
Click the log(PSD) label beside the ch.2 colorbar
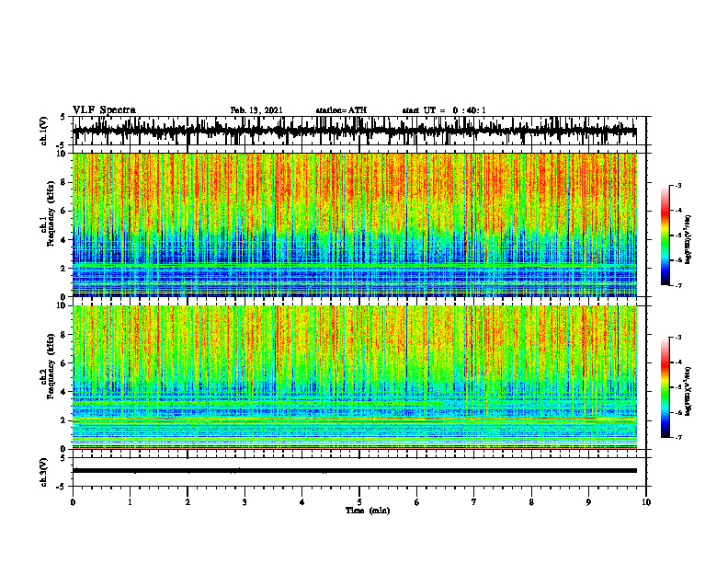(688, 391)
